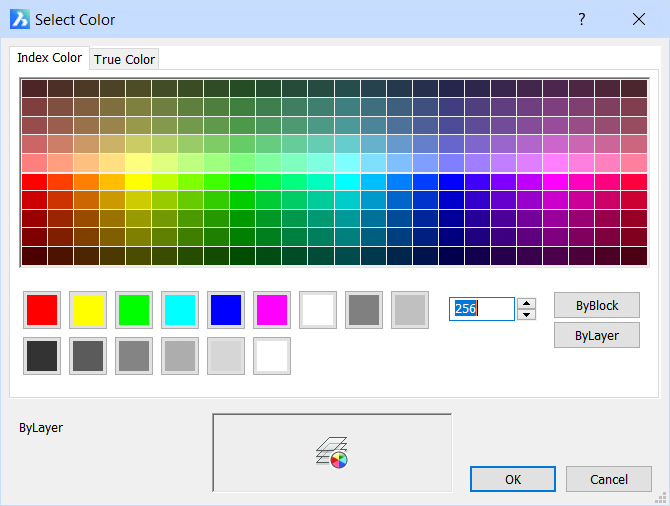This screenshot has height=506, width=670.
Task: Select the fifth, lightest gray shade in bottom row
Action: coord(226,356)
